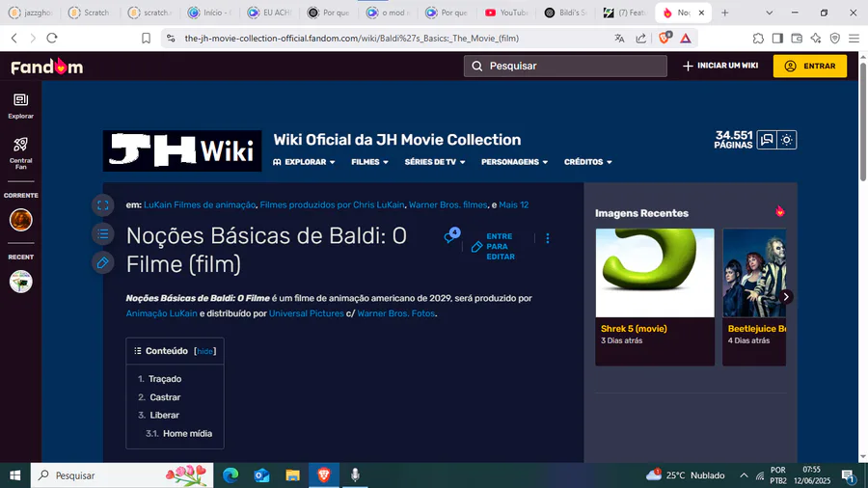Viewport: 868px width, 488px height.
Task: Click INICIAR UM WIKI
Action: (x=720, y=66)
